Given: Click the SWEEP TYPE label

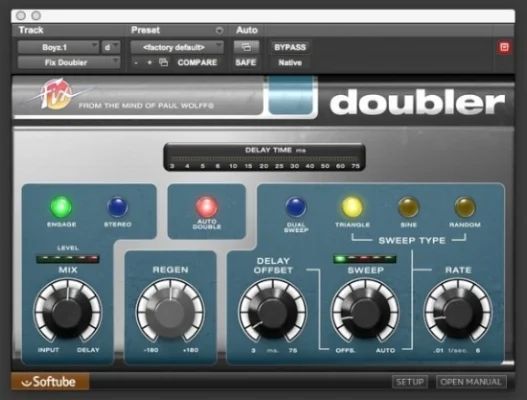Looking at the screenshot, I should click(412, 241).
